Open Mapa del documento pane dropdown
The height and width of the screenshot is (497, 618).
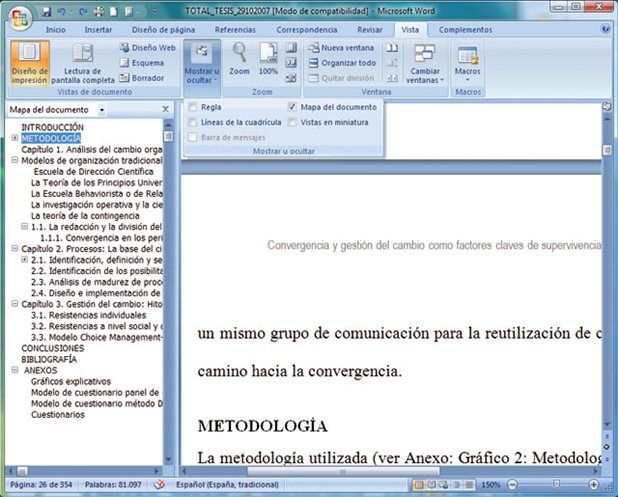[x=102, y=110]
